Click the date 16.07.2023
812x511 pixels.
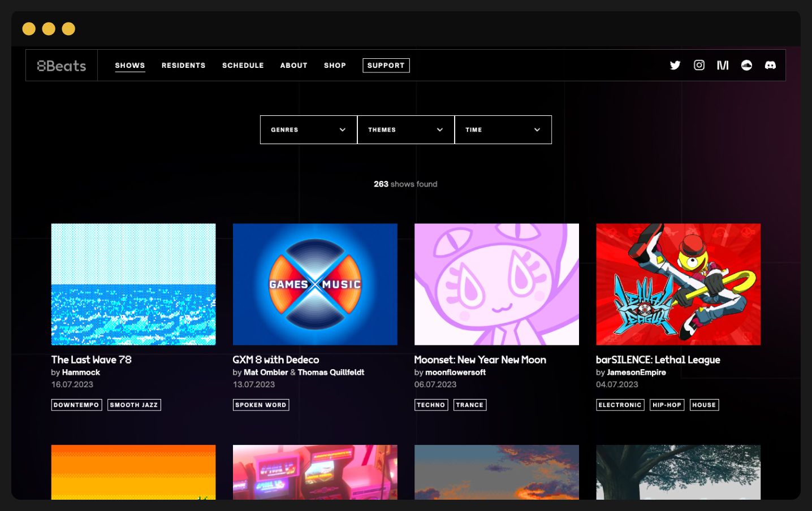(72, 384)
